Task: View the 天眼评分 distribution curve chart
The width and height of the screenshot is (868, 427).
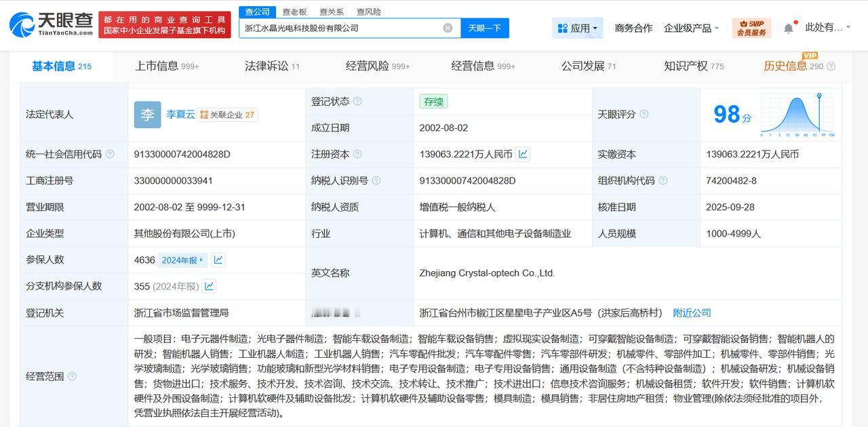Action: point(797,115)
